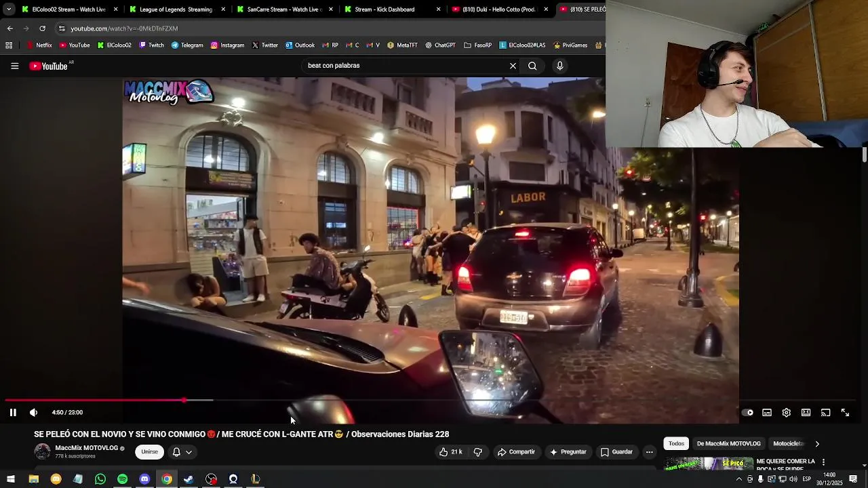Open the Windows Start menu

(11, 479)
